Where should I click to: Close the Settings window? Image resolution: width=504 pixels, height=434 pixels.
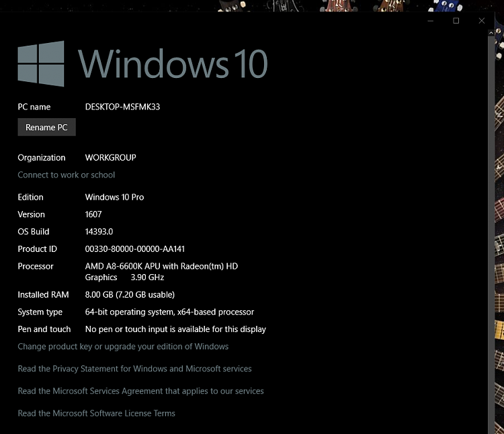(482, 21)
